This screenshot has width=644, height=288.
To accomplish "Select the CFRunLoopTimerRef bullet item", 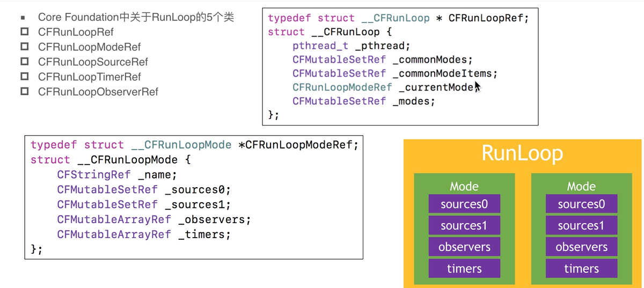I will [x=89, y=77].
